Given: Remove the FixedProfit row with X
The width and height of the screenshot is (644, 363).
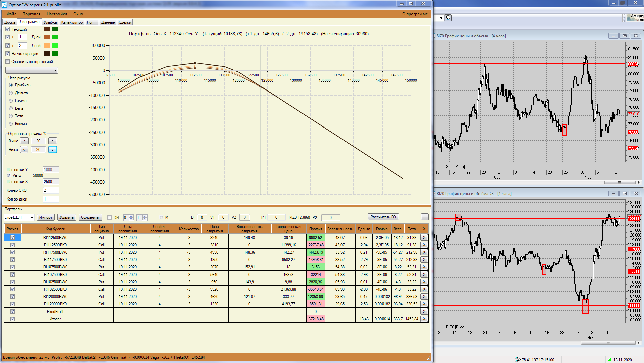Looking at the screenshot, I should [424, 312].
